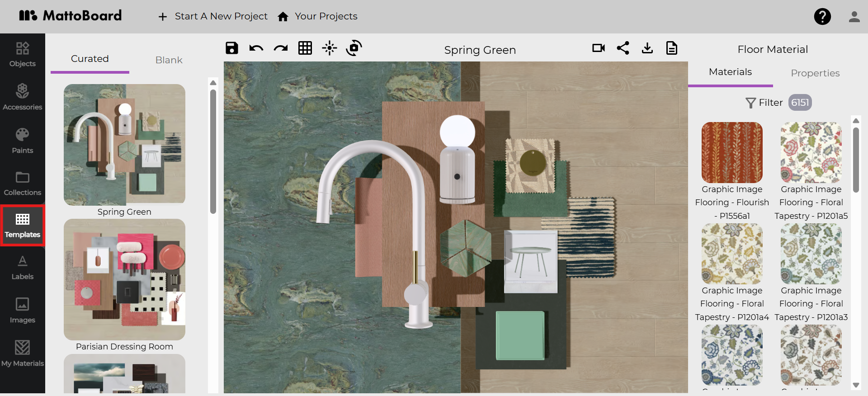This screenshot has height=396, width=868.
Task: Open My Materials panel
Action: 23,354
